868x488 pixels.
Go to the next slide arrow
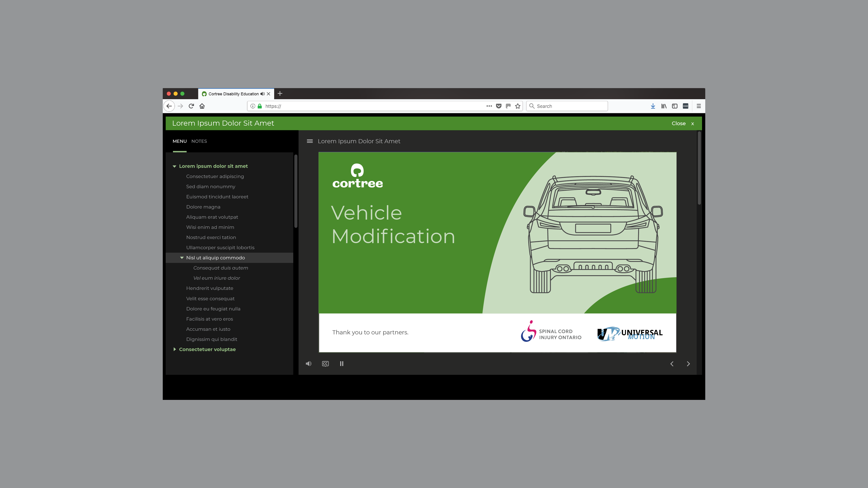pos(688,364)
